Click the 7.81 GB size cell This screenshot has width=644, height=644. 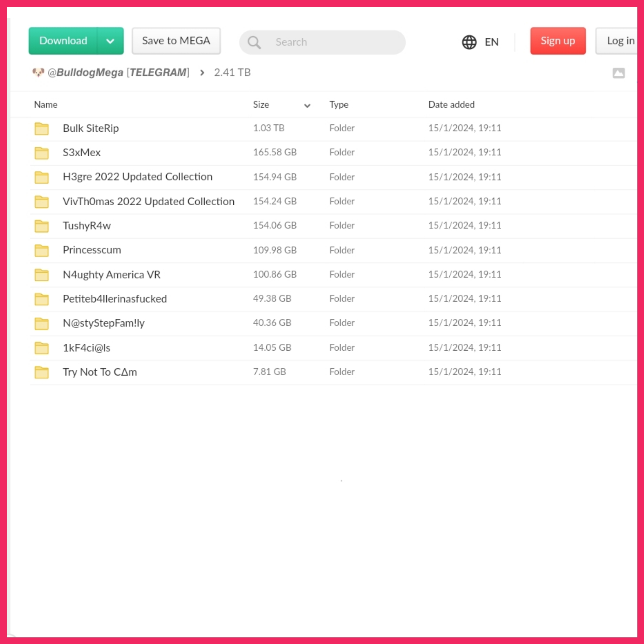(x=269, y=372)
